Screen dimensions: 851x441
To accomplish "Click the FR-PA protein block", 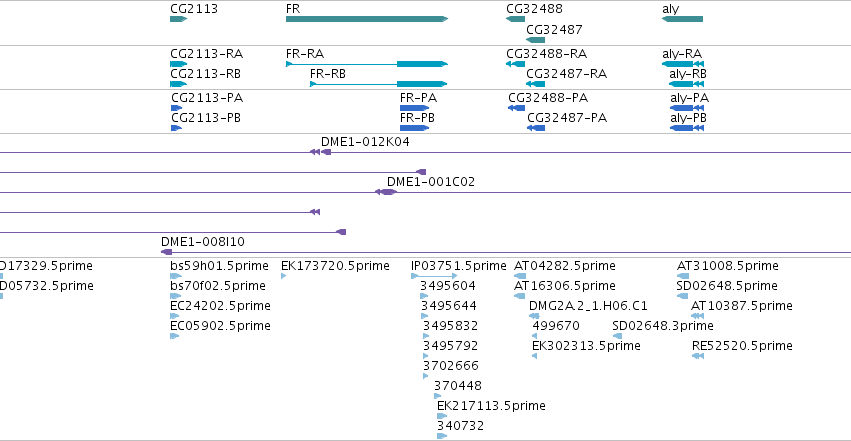I will point(415,108).
